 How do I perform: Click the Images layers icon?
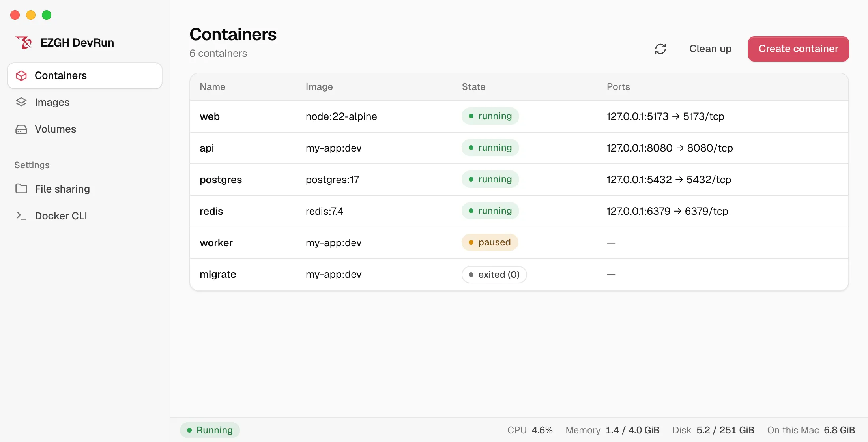21,102
